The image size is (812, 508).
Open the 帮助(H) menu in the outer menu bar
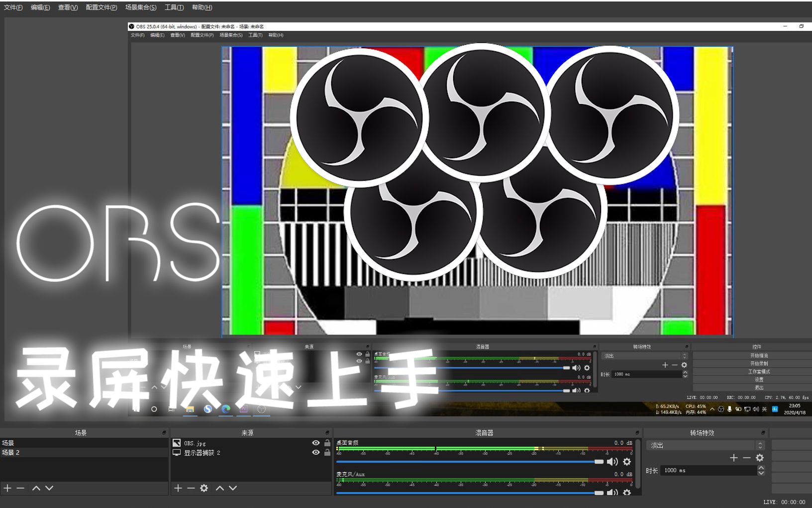[202, 7]
